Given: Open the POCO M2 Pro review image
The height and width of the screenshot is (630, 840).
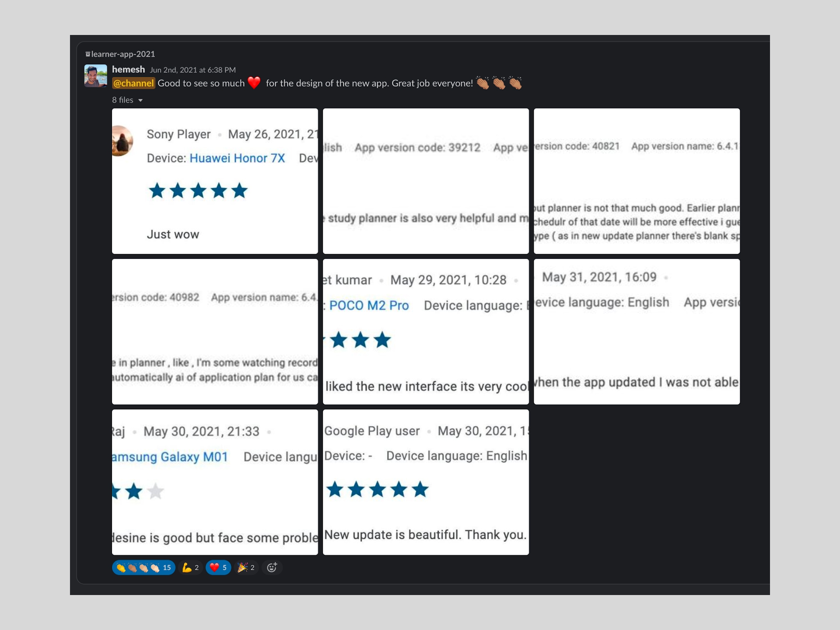Looking at the screenshot, I should 426,331.
